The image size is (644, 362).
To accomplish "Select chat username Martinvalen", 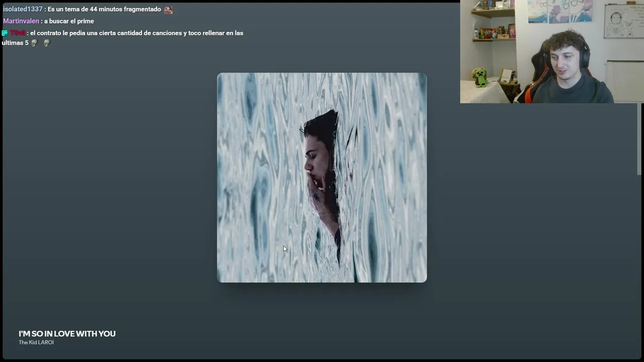I will point(21,21).
